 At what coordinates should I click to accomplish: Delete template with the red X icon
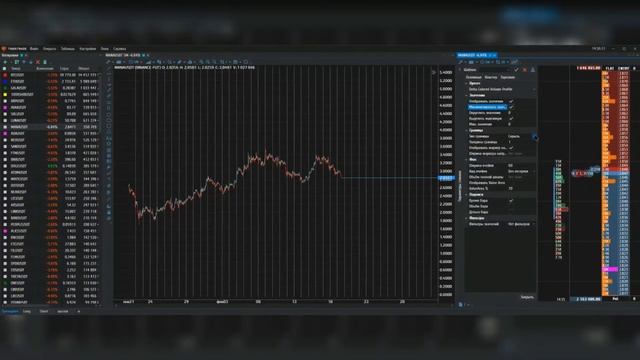click(524, 70)
